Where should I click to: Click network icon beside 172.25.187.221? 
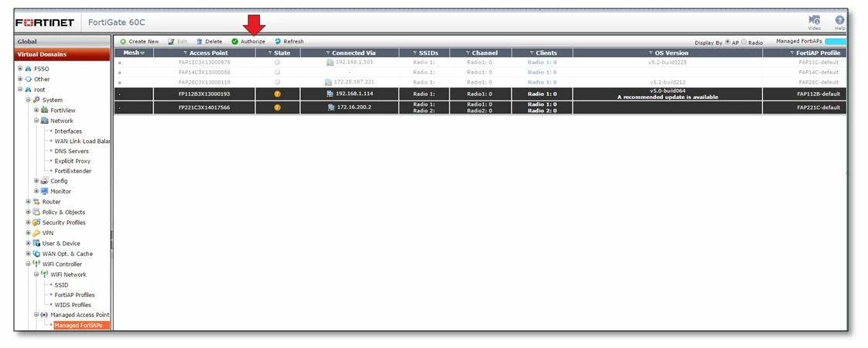(x=328, y=82)
